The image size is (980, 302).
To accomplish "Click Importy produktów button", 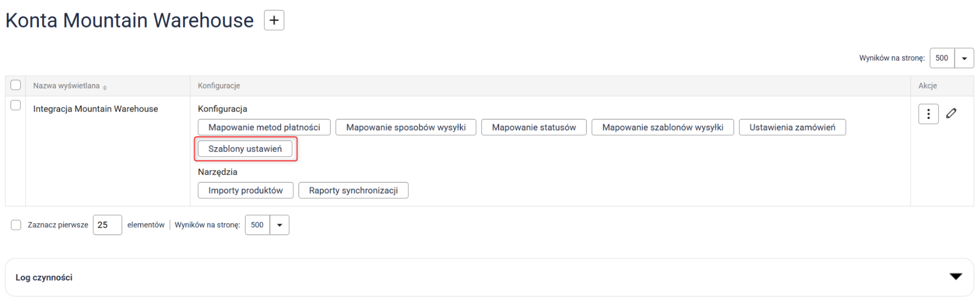I will coord(245,190).
